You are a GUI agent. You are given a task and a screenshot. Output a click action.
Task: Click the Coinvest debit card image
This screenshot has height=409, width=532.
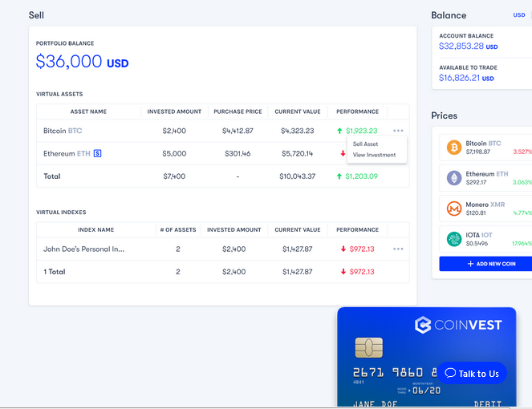427,357
